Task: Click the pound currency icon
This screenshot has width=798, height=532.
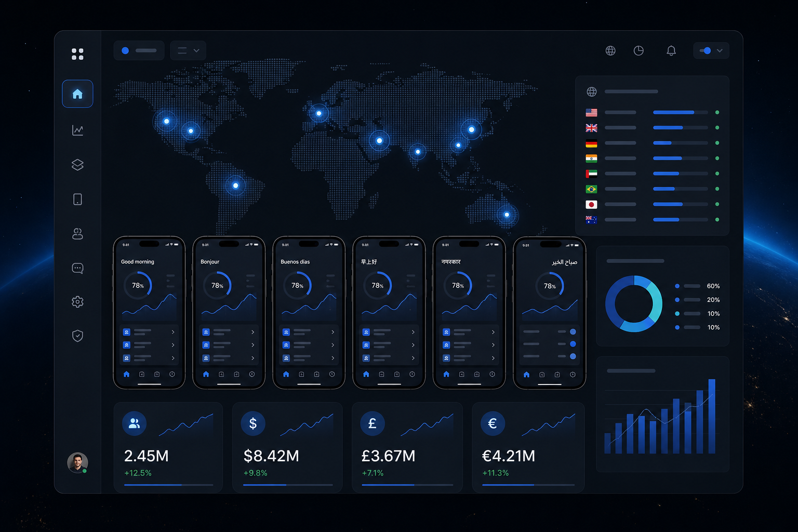Action: tap(373, 423)
